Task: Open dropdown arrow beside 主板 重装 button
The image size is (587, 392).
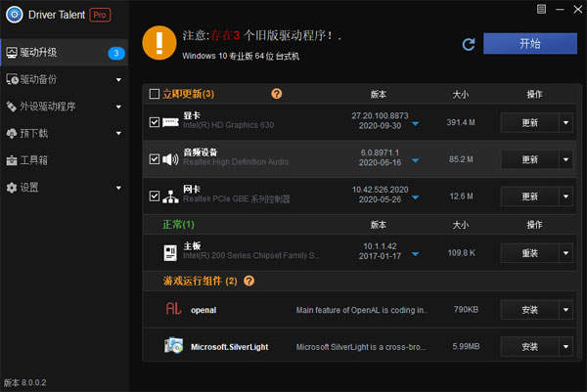Action: tap(565, 253)
